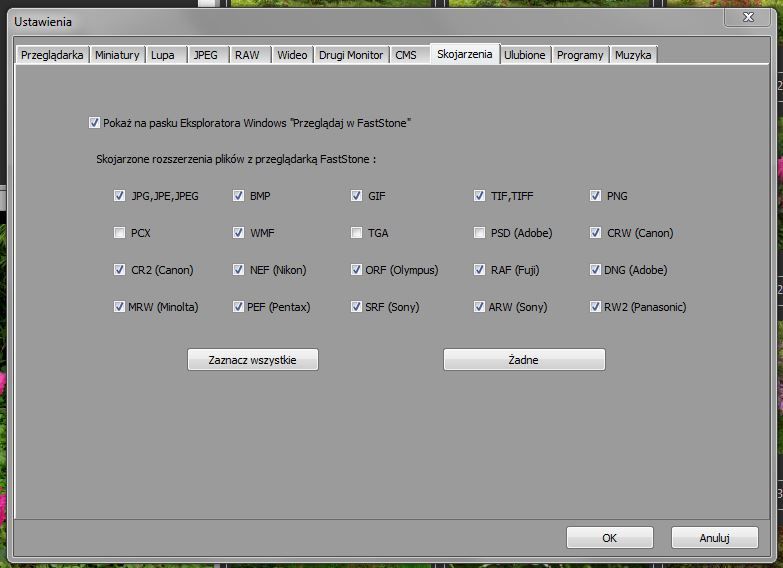Toggle the RW2 (Panasonic) checkbox
Viewport: 783px width, 568px height.
tap(596, 307)
